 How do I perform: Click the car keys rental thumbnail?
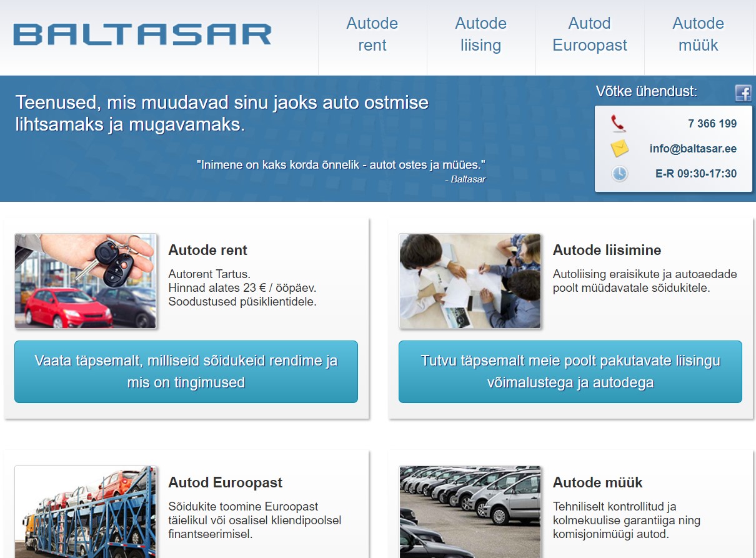[x=86, y=281]
